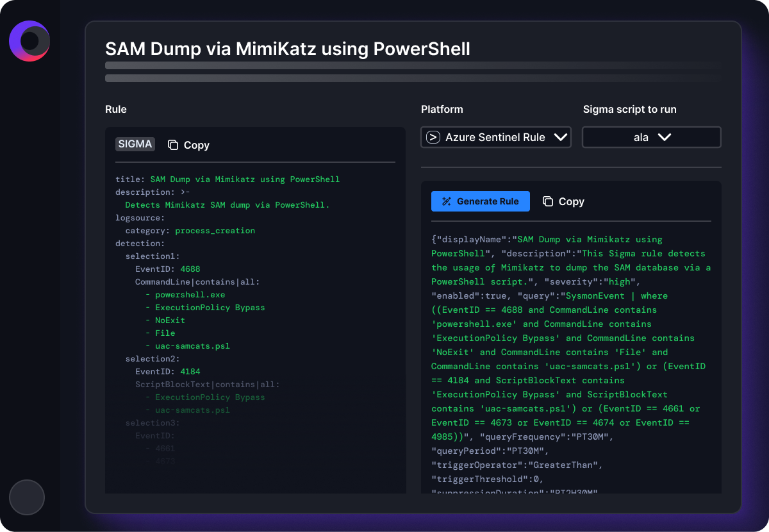Copy the Sigma rule source text
The image size is (769, 532).
[189, 145]
